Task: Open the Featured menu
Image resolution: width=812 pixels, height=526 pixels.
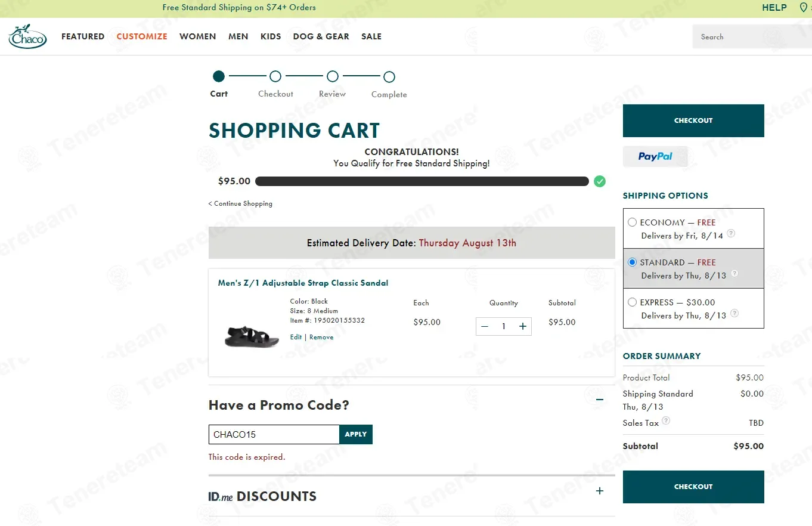Action: pos(83,36)
